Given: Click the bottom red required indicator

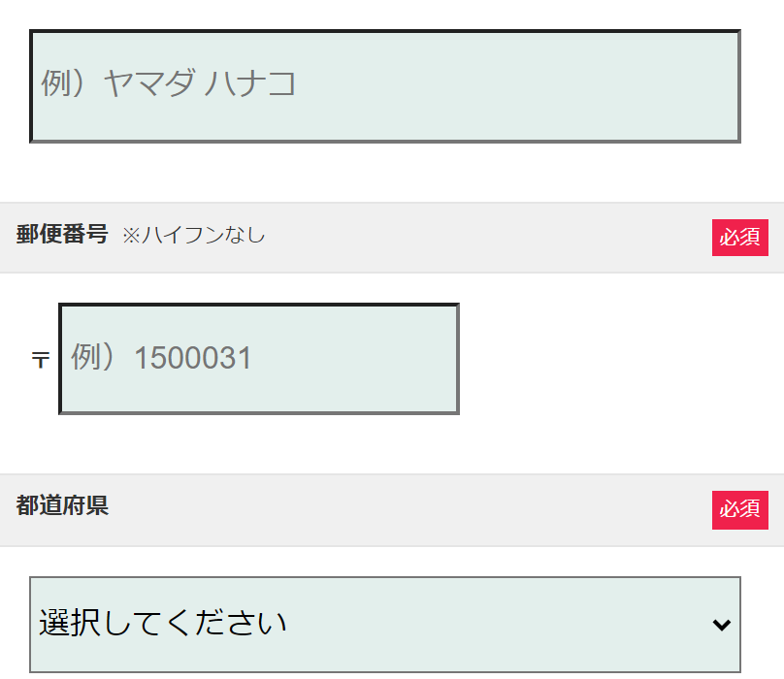Looking at the screenshot, I should (x=740, y=510).
